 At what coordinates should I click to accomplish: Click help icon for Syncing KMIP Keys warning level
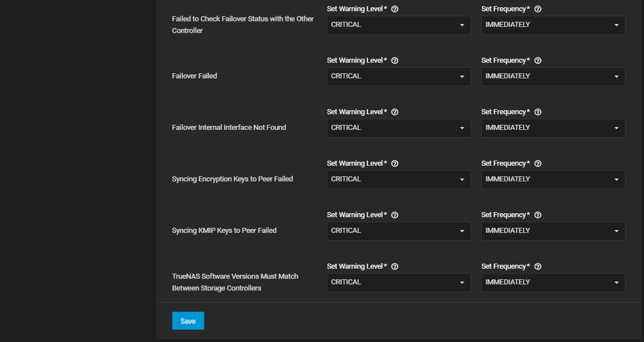(394, 214)
